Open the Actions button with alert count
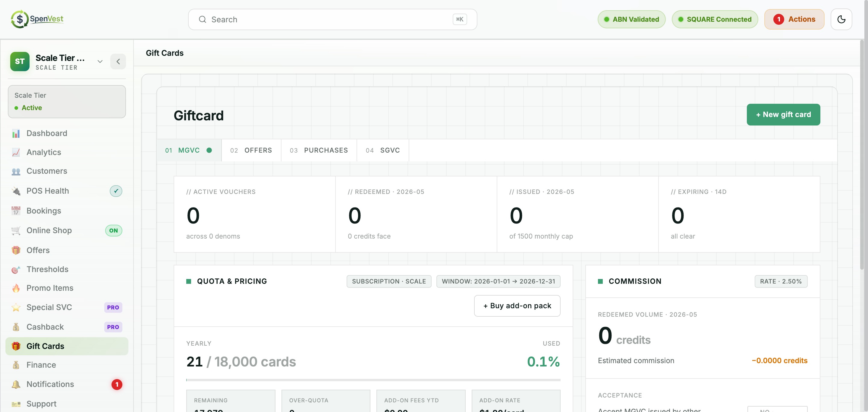Screen dimensions: 868x412 [794, 19]
